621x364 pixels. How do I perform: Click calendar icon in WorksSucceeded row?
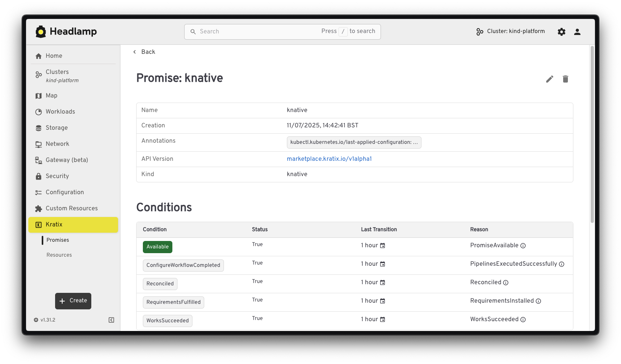coord(383,320)
